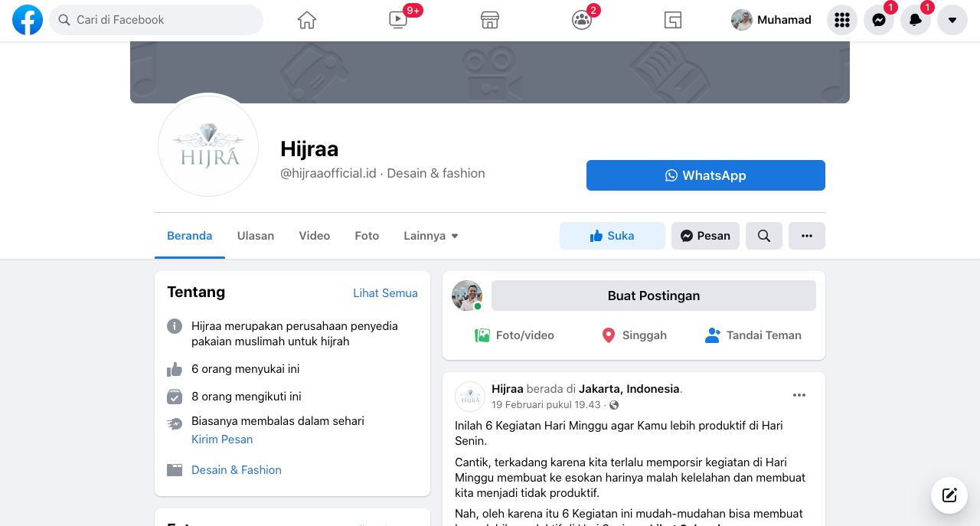Open the Desain & Fashion category link
Screen dimensions: 980x526
237,470
